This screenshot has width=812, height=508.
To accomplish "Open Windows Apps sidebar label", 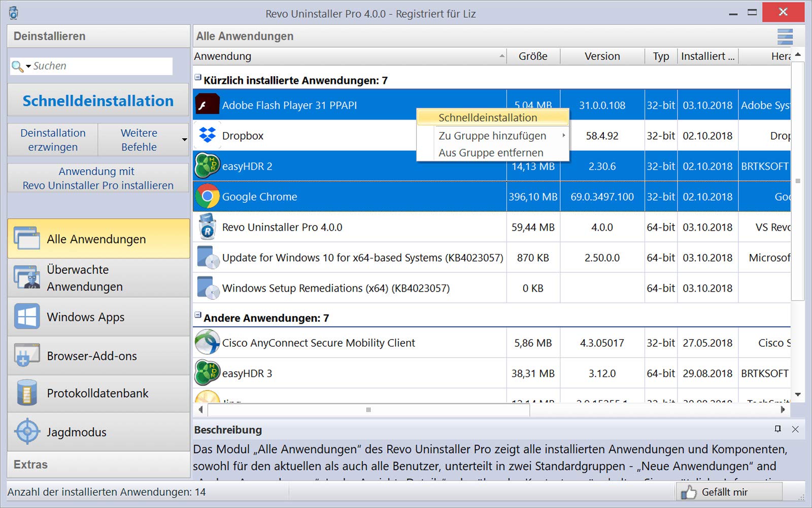I will 86,317.
